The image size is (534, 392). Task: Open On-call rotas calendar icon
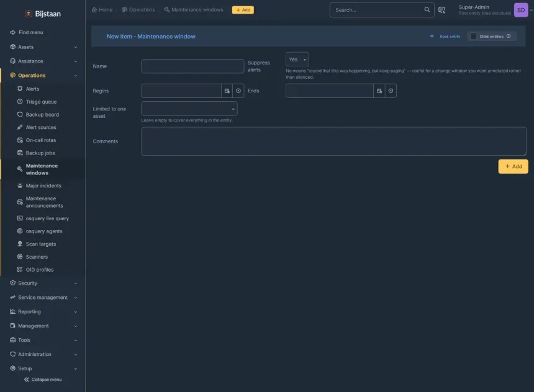tap(20, 140)
